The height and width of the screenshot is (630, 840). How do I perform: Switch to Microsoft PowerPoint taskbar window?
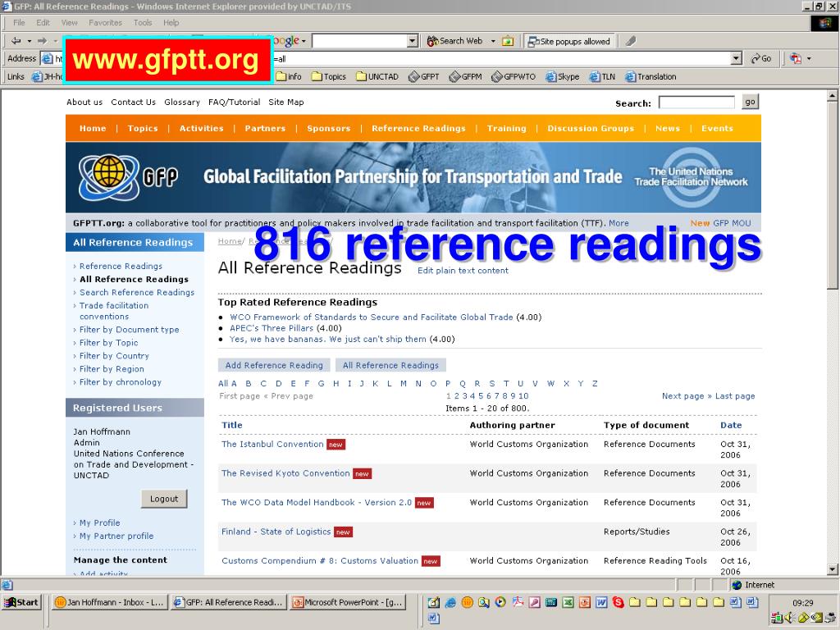coord(348,602)
